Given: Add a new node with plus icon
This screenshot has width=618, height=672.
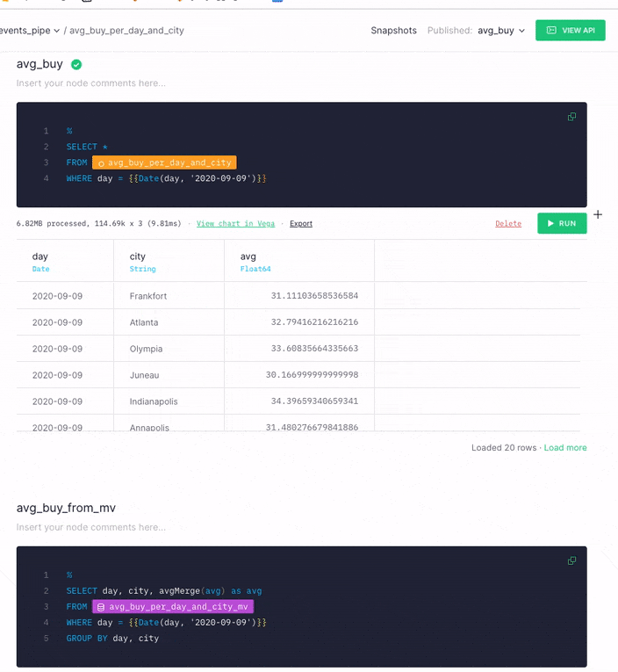Looking at the screenshot, I should [x=598, y=214].
